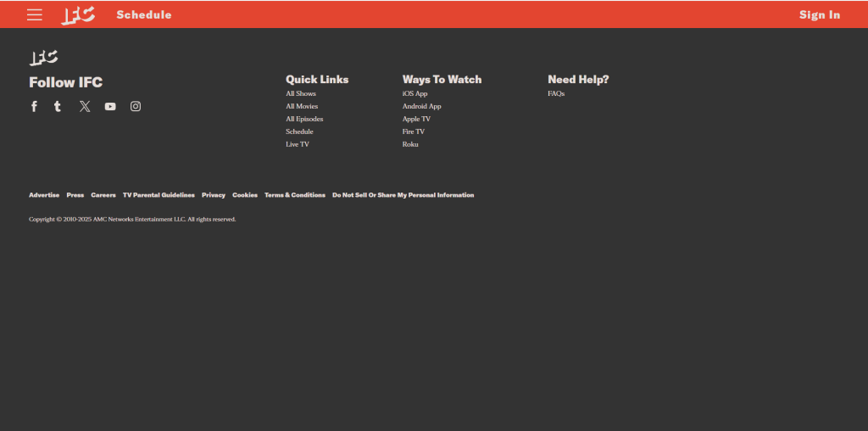Open the Press footer link
The height and width of the screenshot is (431, 868).
click(75, 195)
